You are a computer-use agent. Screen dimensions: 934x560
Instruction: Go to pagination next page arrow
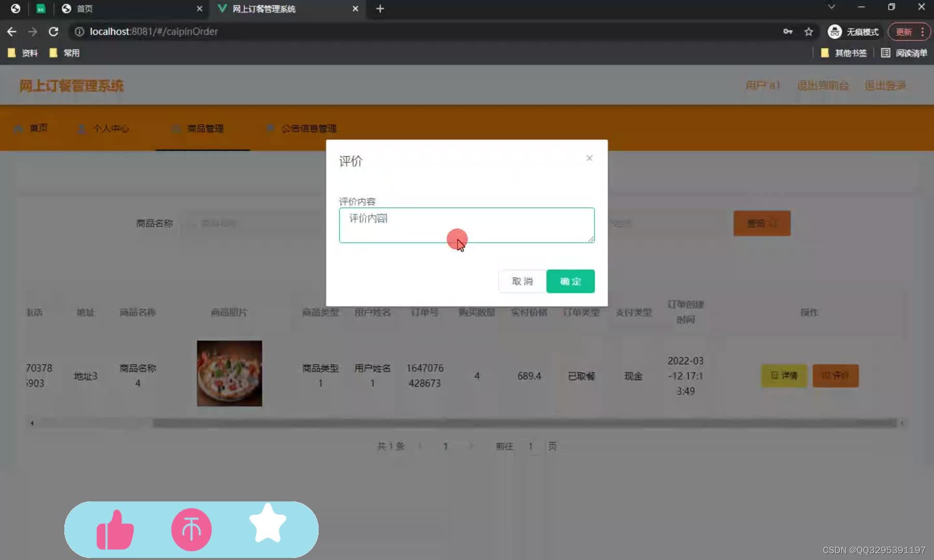coord(471,446)
